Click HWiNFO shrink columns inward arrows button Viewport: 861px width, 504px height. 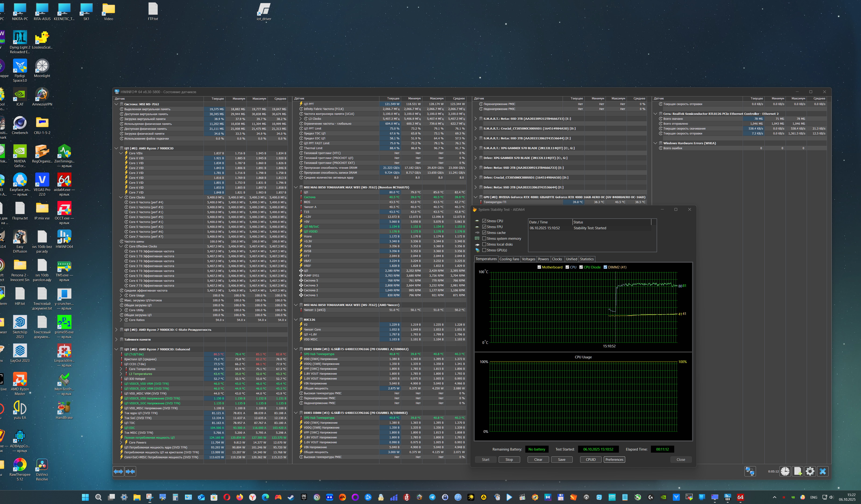tap(131, 471)
